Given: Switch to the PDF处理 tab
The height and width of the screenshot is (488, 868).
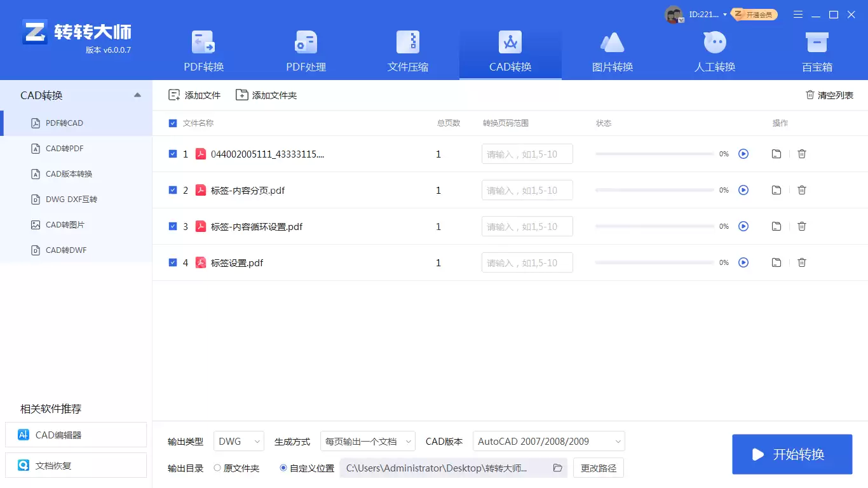Looking at the screenshot, I should [305, 51].
